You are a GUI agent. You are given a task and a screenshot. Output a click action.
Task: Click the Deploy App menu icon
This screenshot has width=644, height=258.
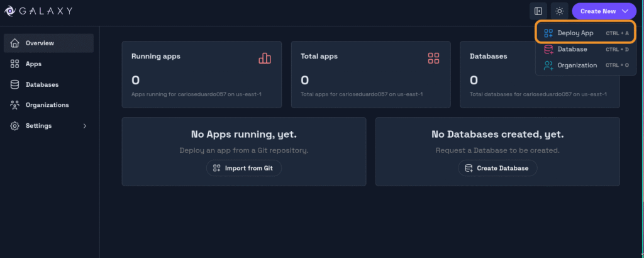tap(548, 33)
